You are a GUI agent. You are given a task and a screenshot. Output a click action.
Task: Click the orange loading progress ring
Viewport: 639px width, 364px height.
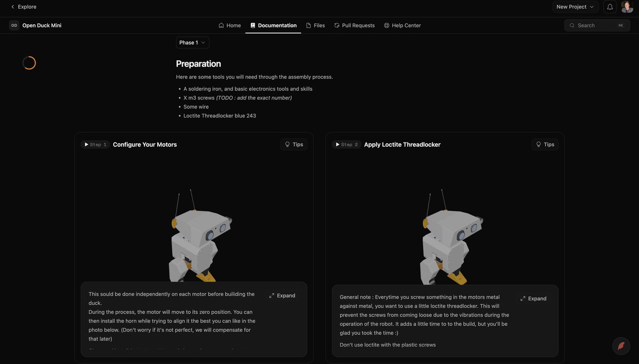pos(29,63)
